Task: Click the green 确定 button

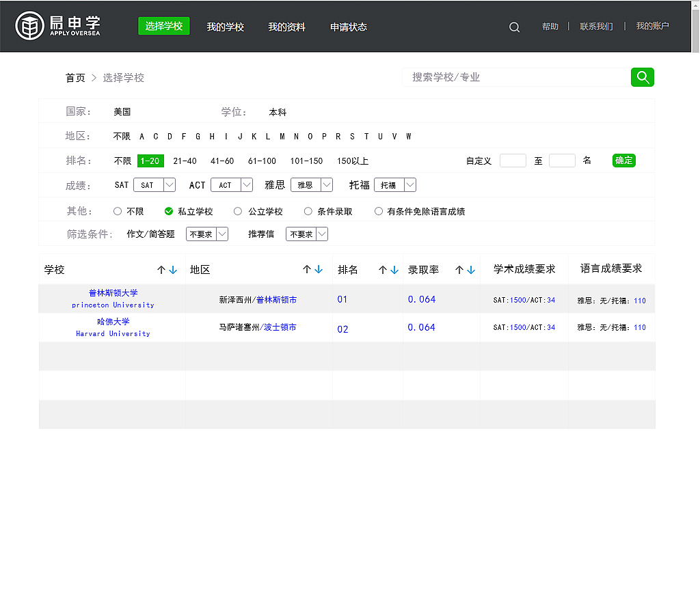Action: click(x=623, y=161)
